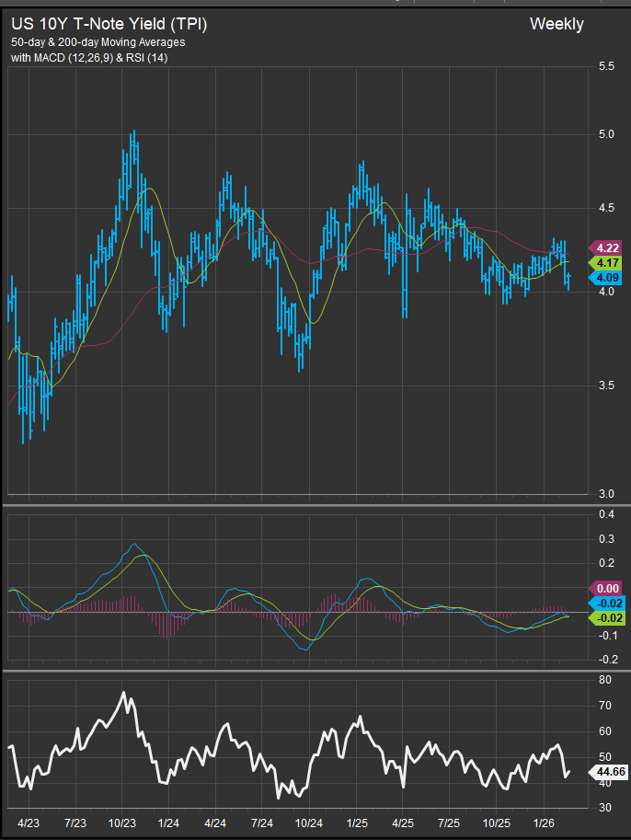The image size is (631, 840).
Task: Click the magenta 0.00 MACD histogram tag
Action: click(x=607, y=588)
